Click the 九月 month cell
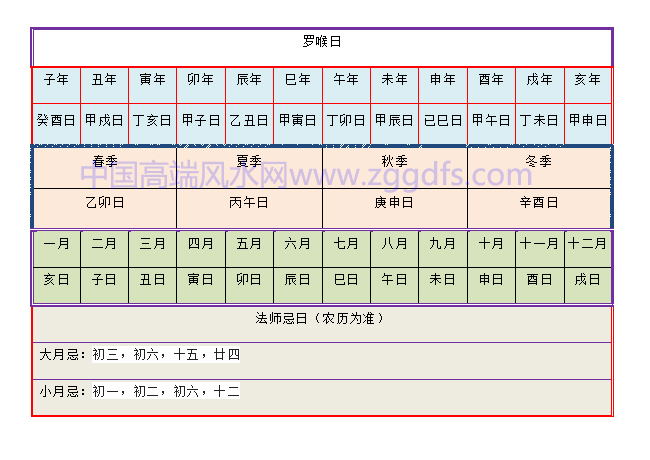The image size is (650, 460). [443, 249]
